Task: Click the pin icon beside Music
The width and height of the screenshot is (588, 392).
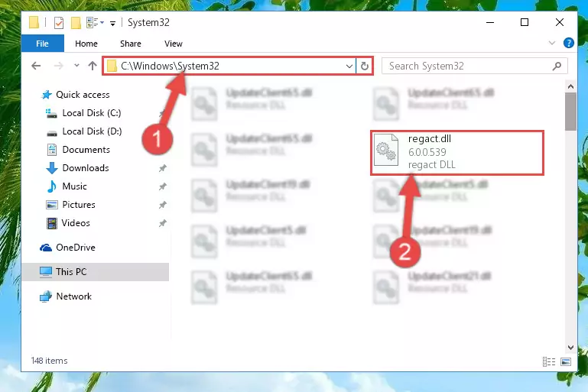Action: 162,186
